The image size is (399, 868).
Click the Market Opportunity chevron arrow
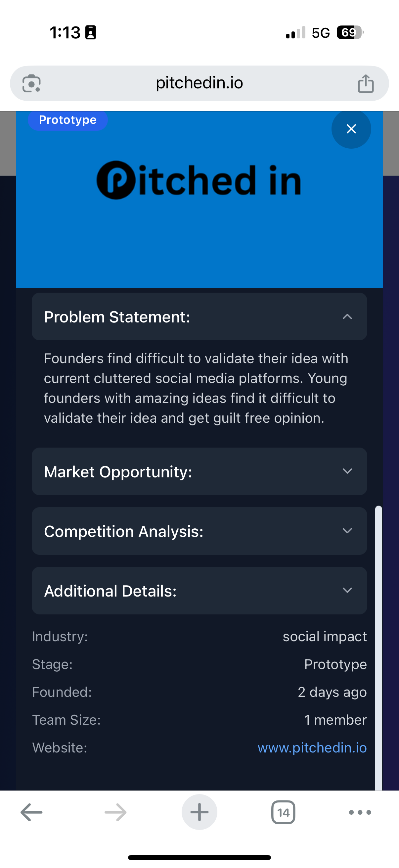click(347, 471)
